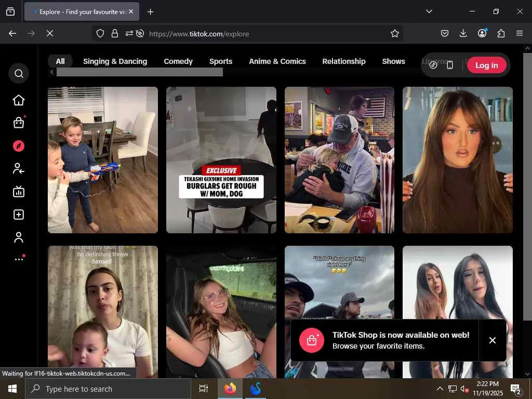The width and height of the screenshot is (532, 399).
Task: Open the Following people icon
Action: (x=19, y=168)
